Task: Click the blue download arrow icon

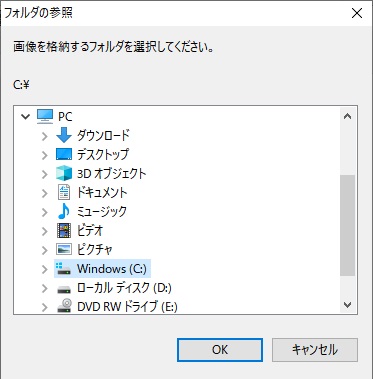Action: click(x=64, y=135)
